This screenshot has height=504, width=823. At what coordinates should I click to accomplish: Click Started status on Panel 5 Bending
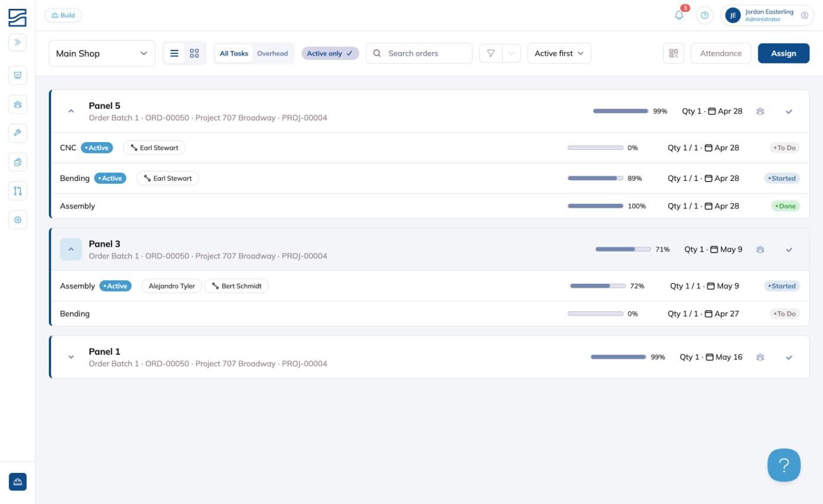(782, 179)
